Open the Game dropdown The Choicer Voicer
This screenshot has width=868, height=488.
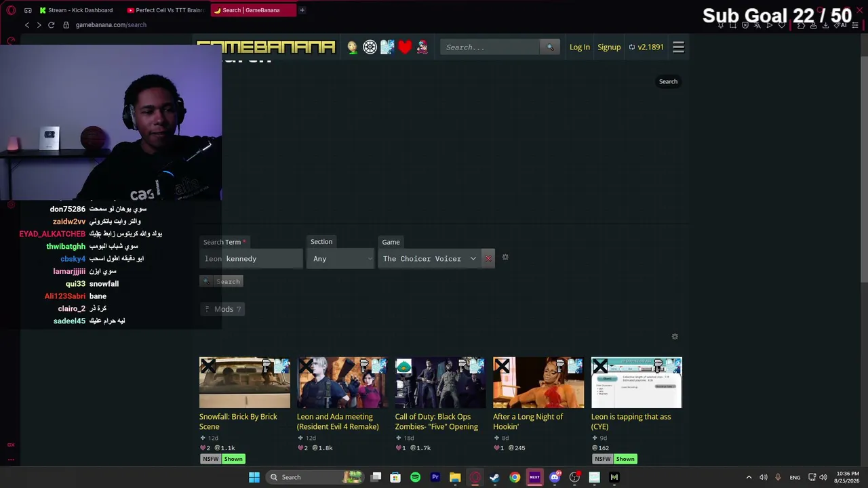[430, 258]
